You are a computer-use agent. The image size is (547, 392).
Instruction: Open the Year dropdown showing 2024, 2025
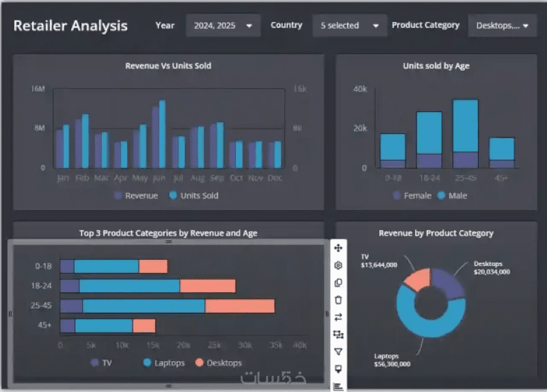click(x=224, y=25)
